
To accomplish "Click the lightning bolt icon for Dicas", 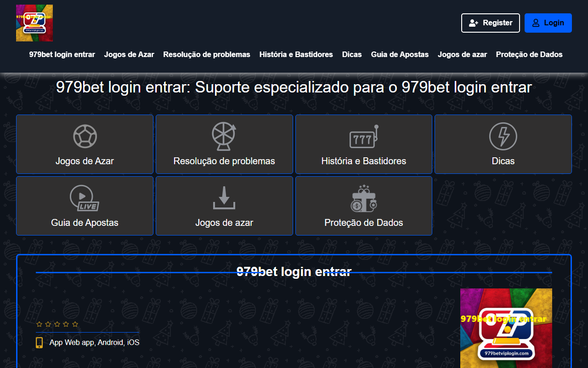I will tap(503, 136).
